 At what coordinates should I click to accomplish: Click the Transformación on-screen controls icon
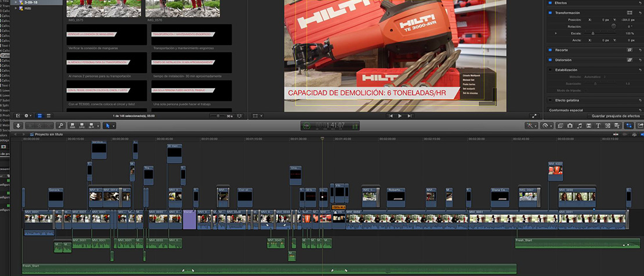coord(629,13)
